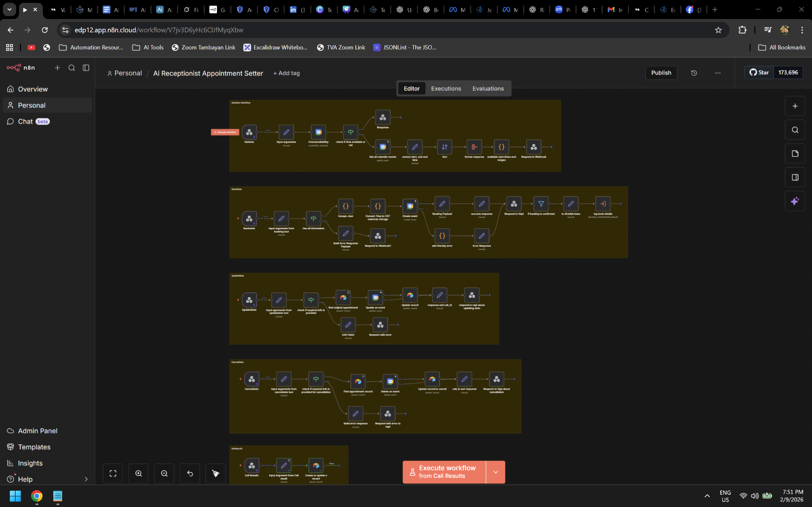Fit workflow view with zoom-to-fit icon
The height and width of the screenshot is (507, 812).
click(113, 473)
